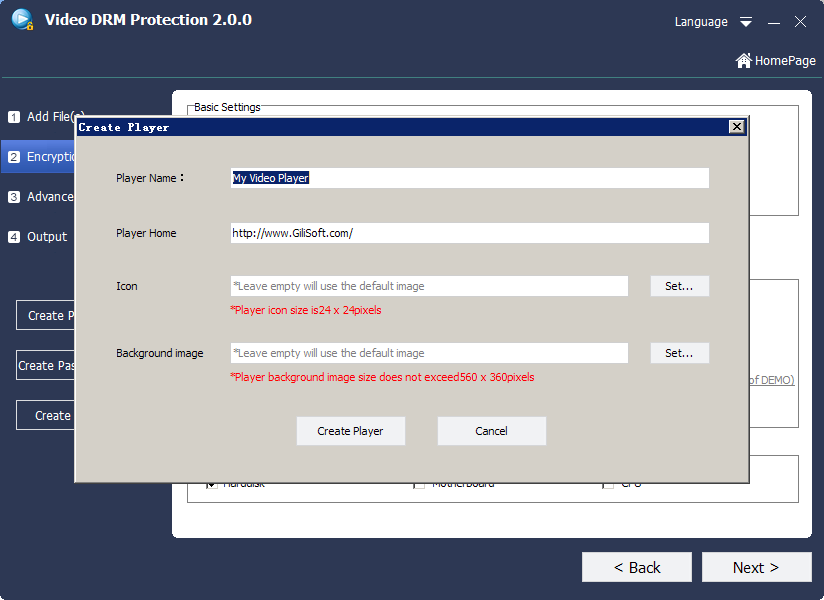The height and width of the screenshot is (600, 824).
Task: Click the Next button
Action: point(756,567)
